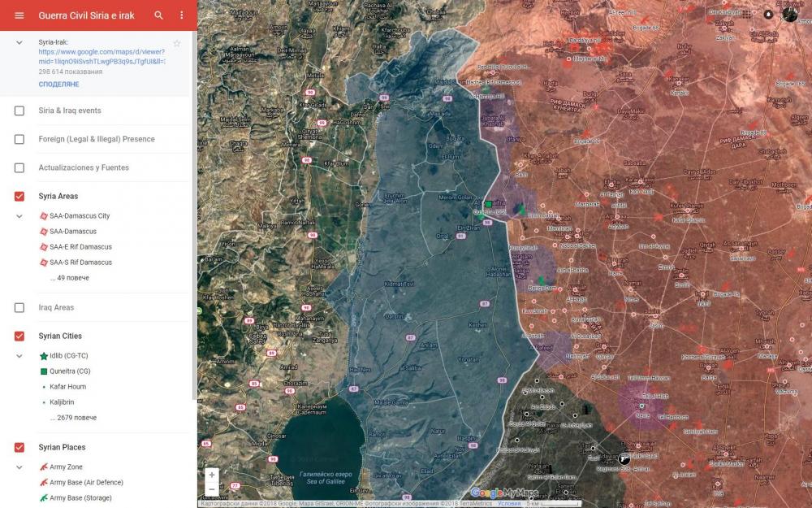The width and height of the screenshot is (812, 508).
Task: Zoom in with the plus button
Action: click(x=212, y=475)
